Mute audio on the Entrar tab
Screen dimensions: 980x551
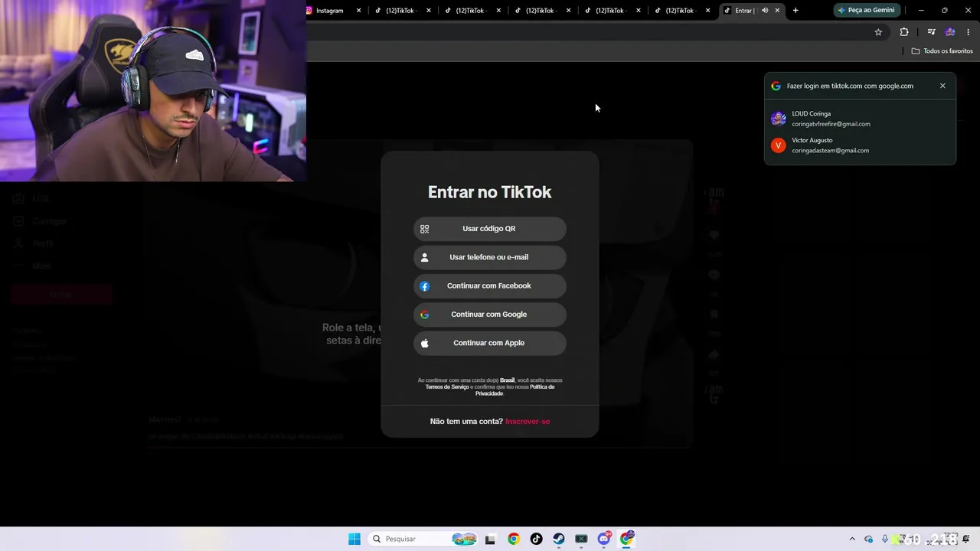coord(764,11)
